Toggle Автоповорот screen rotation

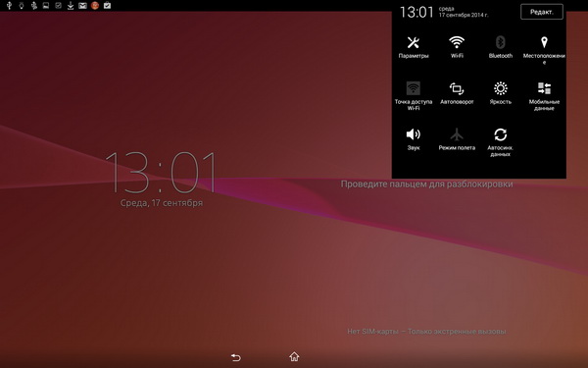coord(457,93)
